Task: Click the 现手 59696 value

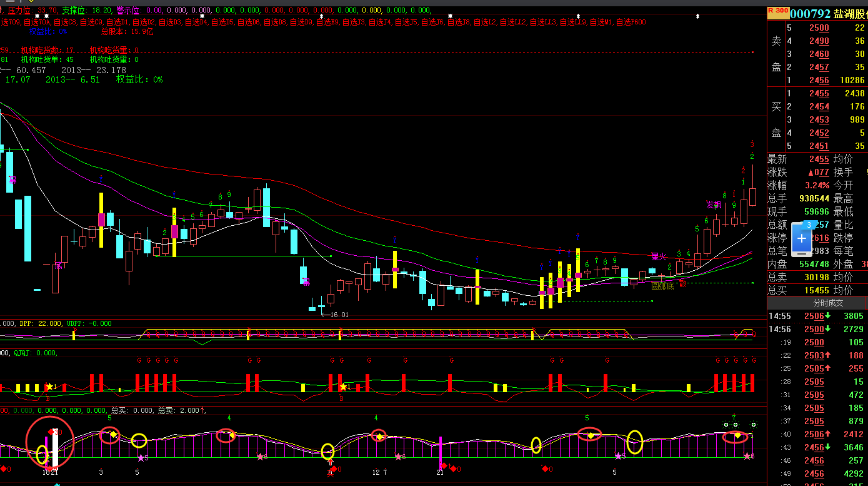Action: [x=817, y=211]
